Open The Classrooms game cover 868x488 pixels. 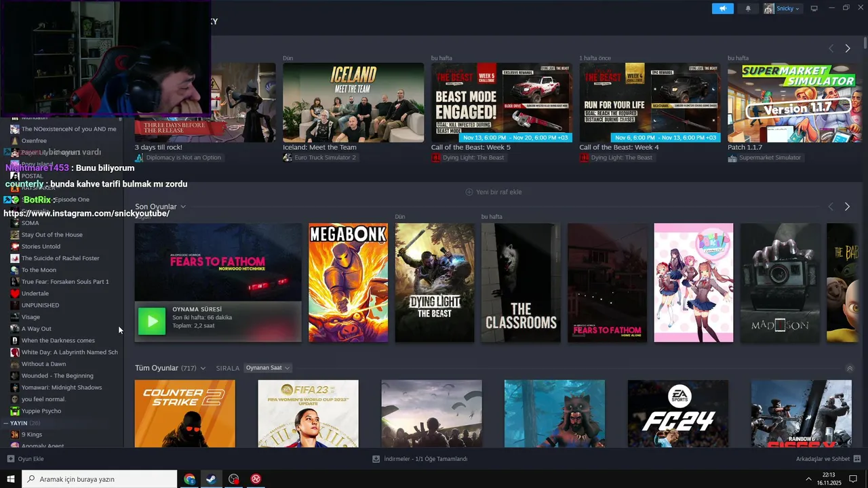pos(521,283)
